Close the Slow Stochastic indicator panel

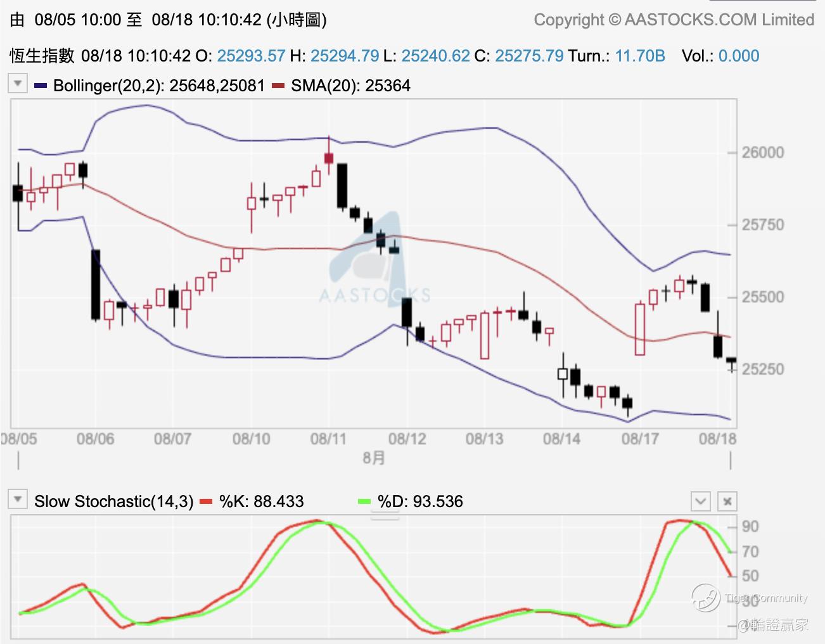point(727,501)
